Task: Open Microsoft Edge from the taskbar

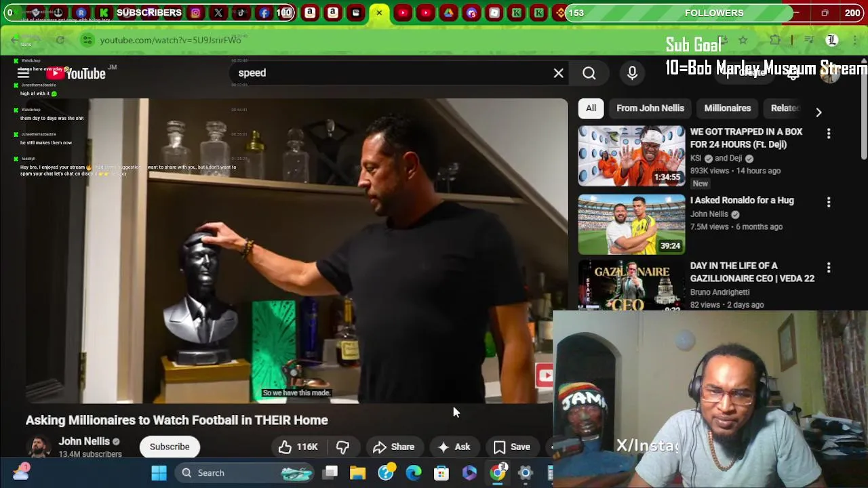Action: (x=413, y=473)
